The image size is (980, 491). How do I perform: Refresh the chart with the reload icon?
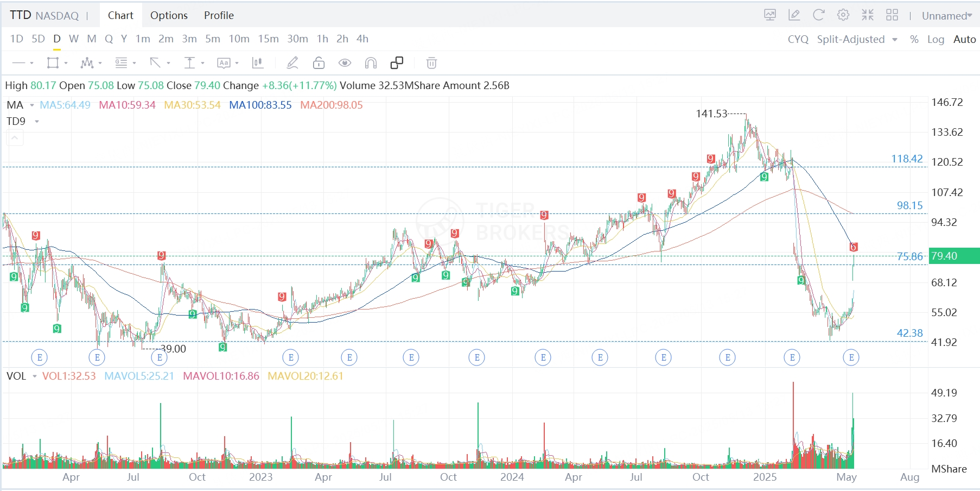(x=819, y=15)
